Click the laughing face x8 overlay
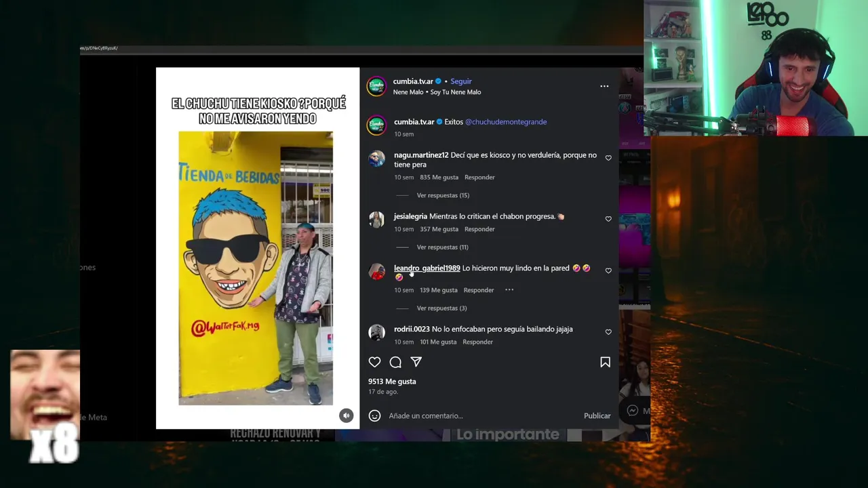 (45, 405)
